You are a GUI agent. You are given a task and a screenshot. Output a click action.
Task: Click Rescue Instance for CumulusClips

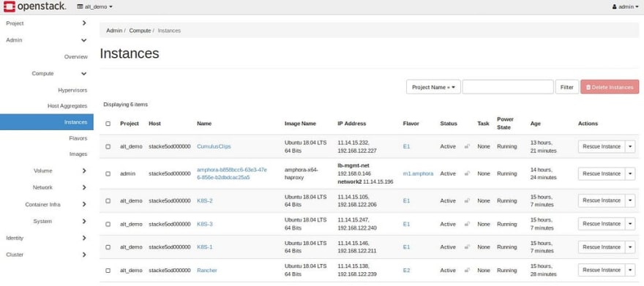602,146
